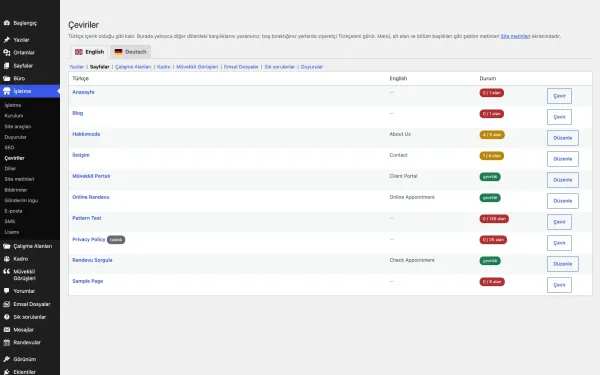
Task: Click Düzenle button for Müvekkil Portalı row
Action: point(562,180)
